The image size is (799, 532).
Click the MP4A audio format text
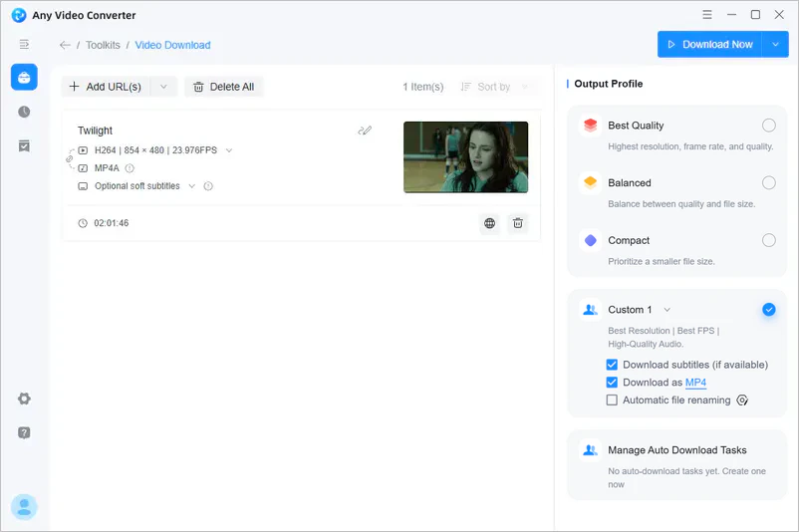(x=107, y=168)
